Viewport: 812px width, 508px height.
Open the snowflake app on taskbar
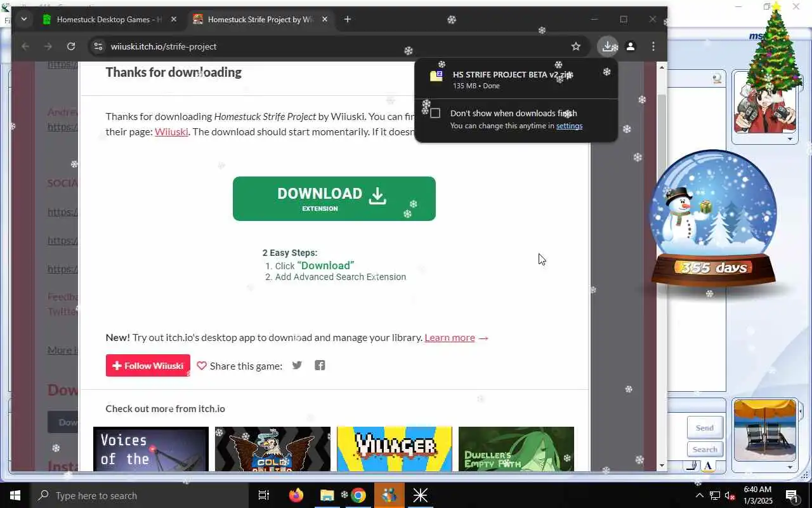(x=421, y=495)
